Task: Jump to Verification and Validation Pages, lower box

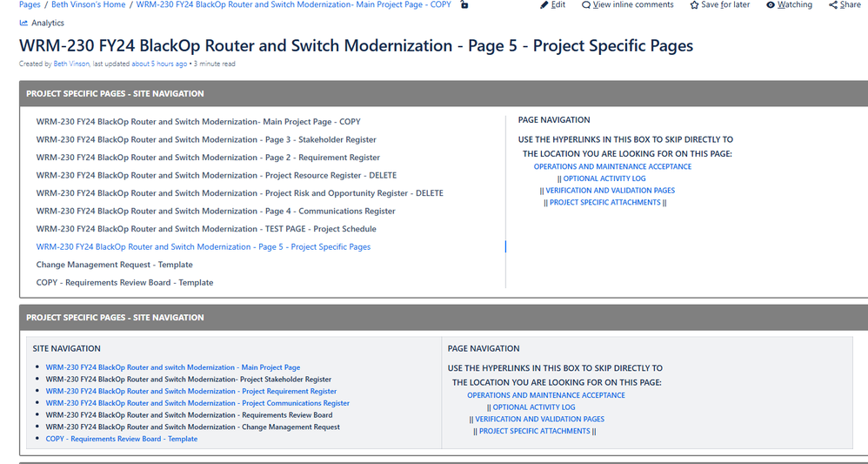Action: 540,419
